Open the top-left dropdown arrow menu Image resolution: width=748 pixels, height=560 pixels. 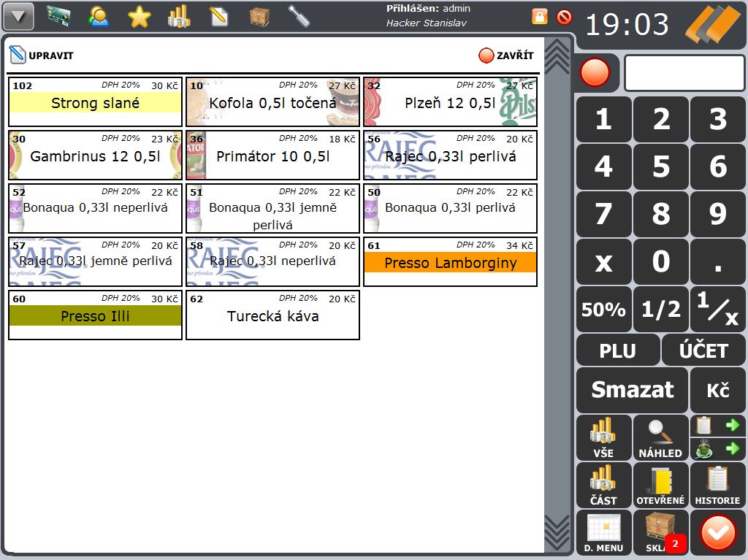point(18,16)
